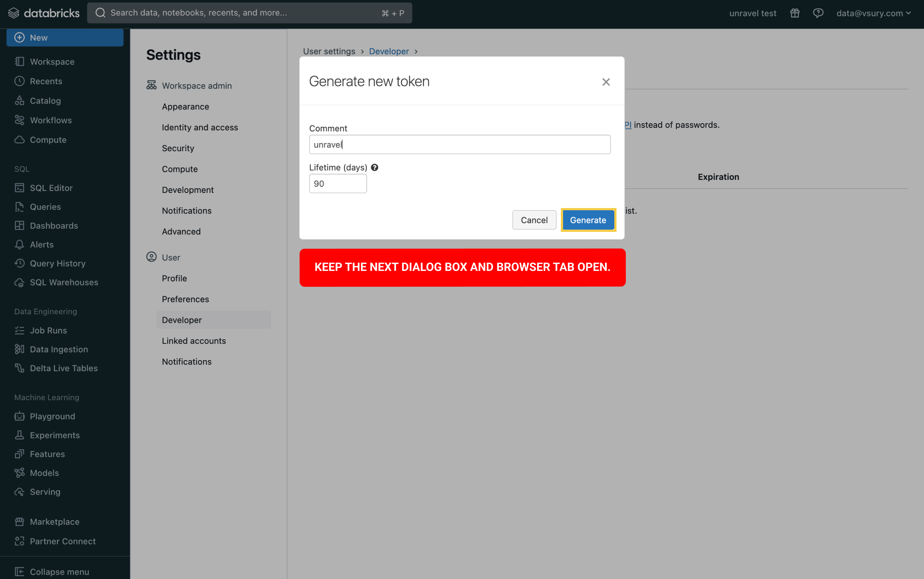Viewport: 924px width, 579px height.
Task: Click the Dashboards icon in sidebar
Action: pos(19,225)
